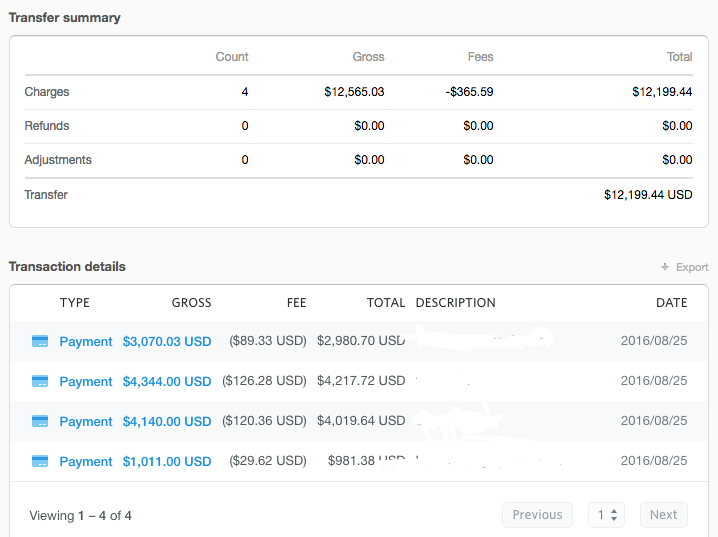Image resolution: width=718 pixels, height=537 pixels.
Task: Click the DATE column header
Action: coord(671,302)
